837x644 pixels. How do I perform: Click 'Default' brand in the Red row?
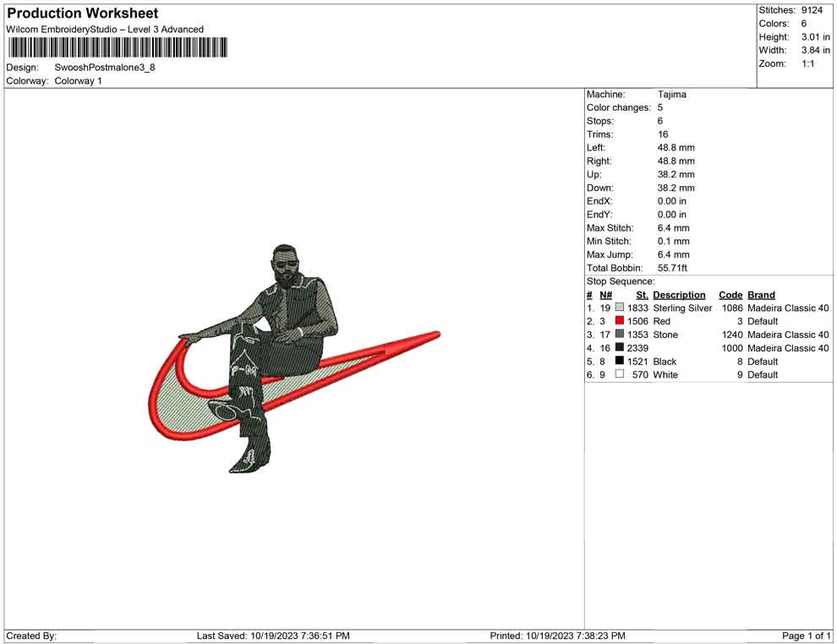point(763,321)
